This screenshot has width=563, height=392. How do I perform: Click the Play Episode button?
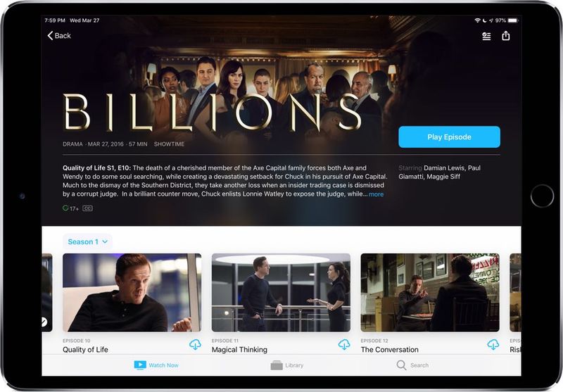(449, 137)
